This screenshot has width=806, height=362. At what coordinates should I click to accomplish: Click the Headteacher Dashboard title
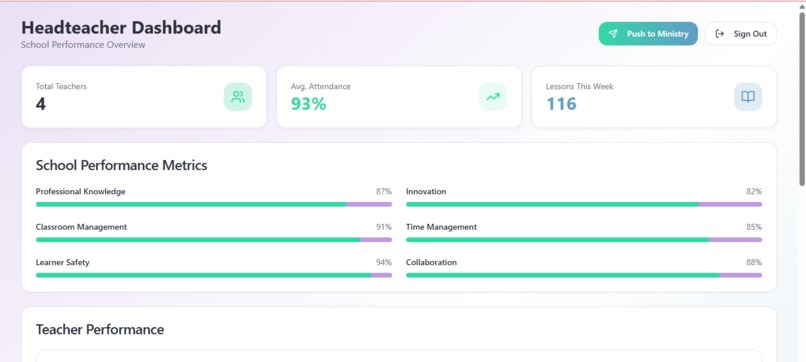tap(121, 27)
